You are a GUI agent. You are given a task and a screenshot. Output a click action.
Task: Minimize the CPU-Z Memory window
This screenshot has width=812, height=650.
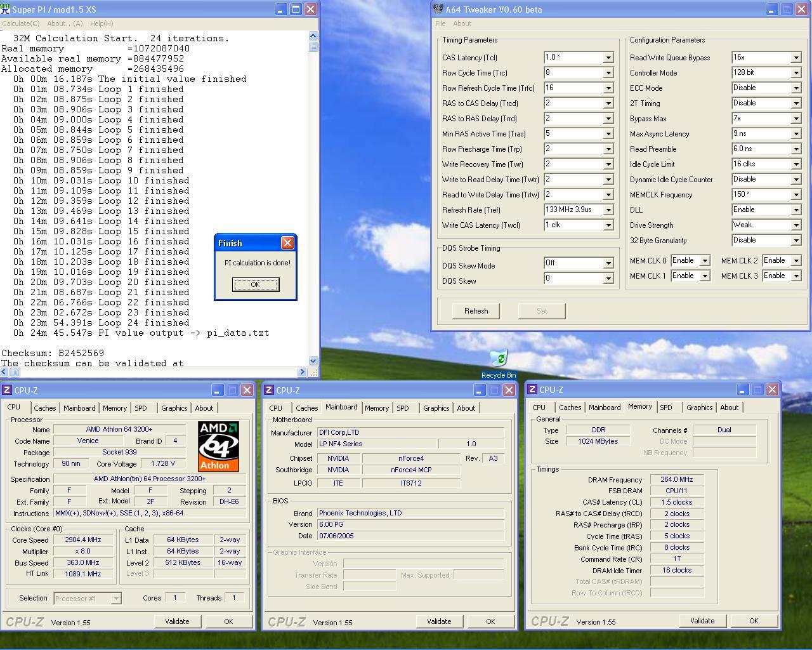pyautogui.click(x=742, y=389)
